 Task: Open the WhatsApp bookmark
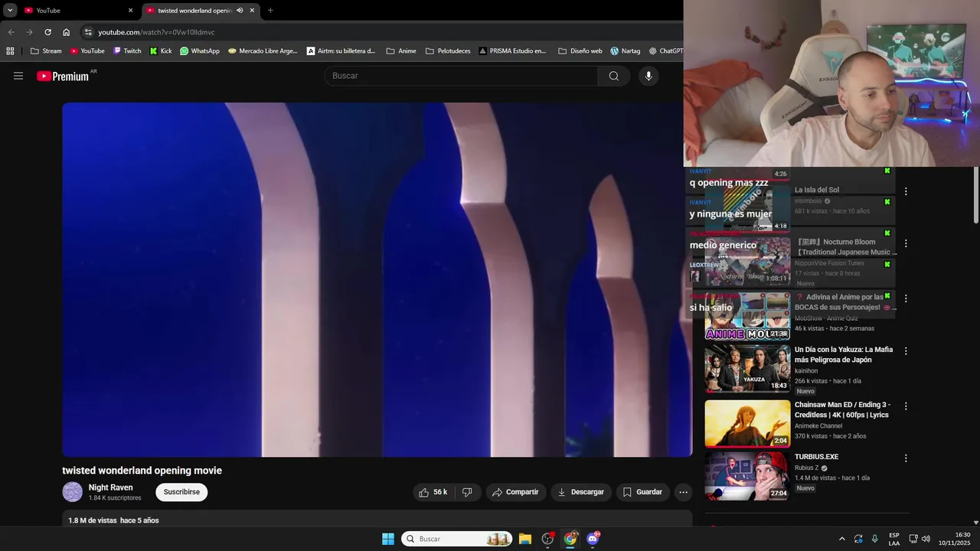(x=200, y=51)
